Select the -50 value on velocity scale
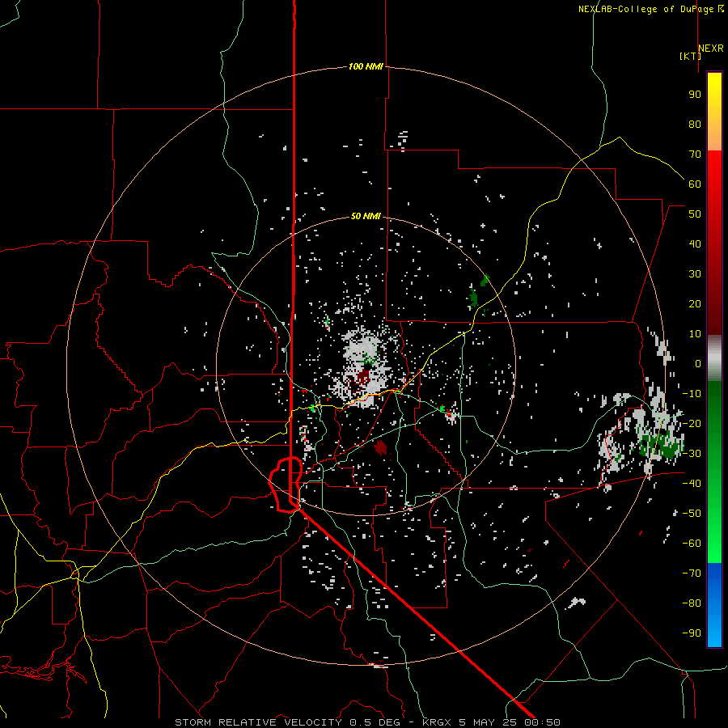This screenshot has width=728, height=728. click(x=692, y=514)
